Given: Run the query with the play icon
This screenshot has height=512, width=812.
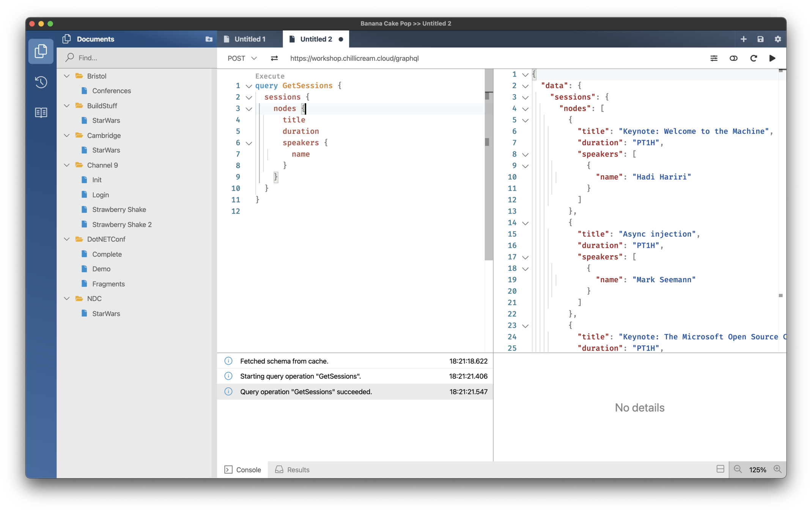Looking at the screenshot, I should point(772,58).
